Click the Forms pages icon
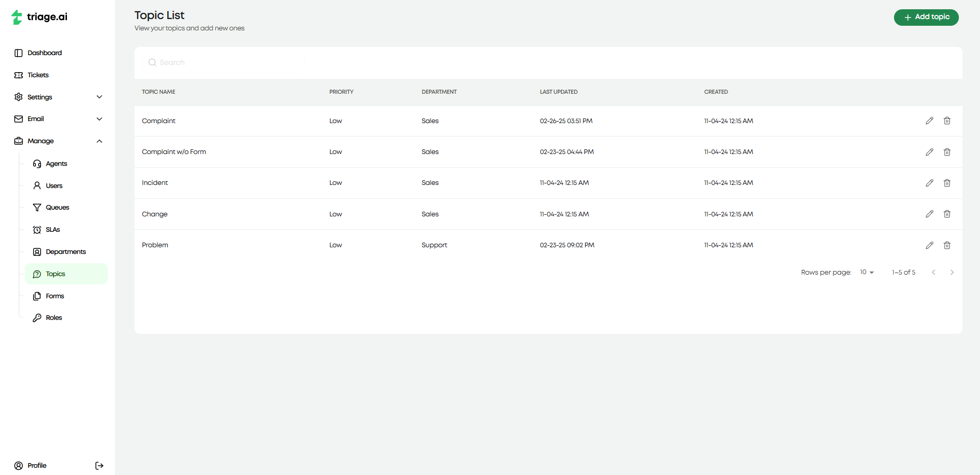 [37, 296]
